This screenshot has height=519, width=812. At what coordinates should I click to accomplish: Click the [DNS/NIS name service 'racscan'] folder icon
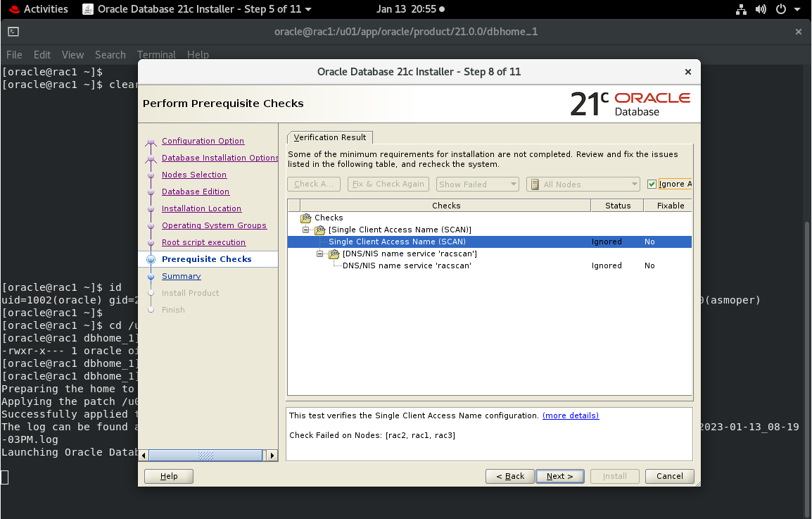(x=334, y=254)
